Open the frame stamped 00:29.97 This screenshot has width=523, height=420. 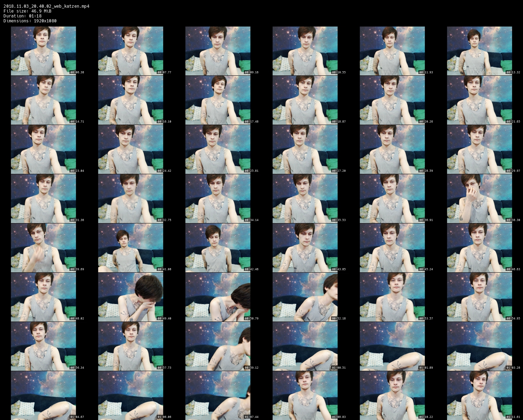(x=479, y=149)
